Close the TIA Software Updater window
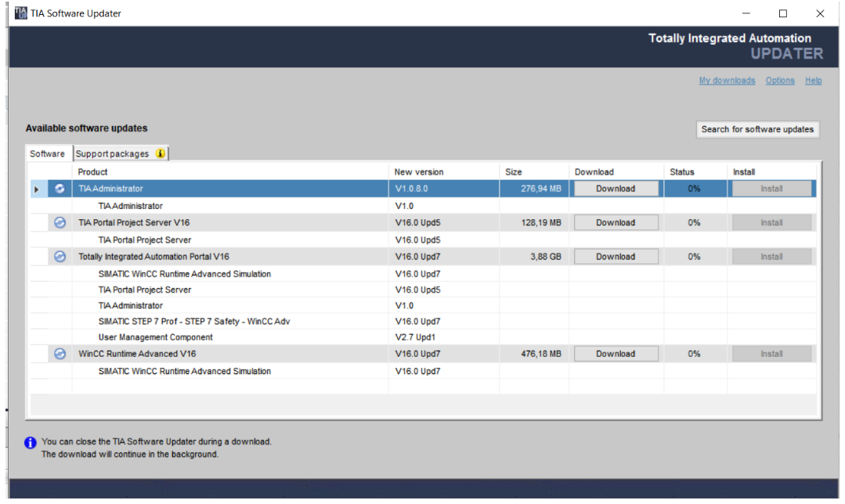 (820, 13)
